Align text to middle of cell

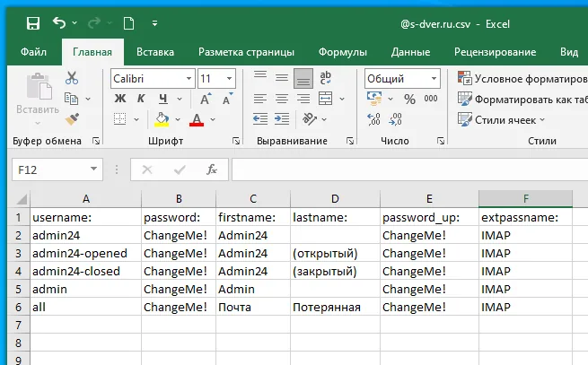tap(282, 78)
